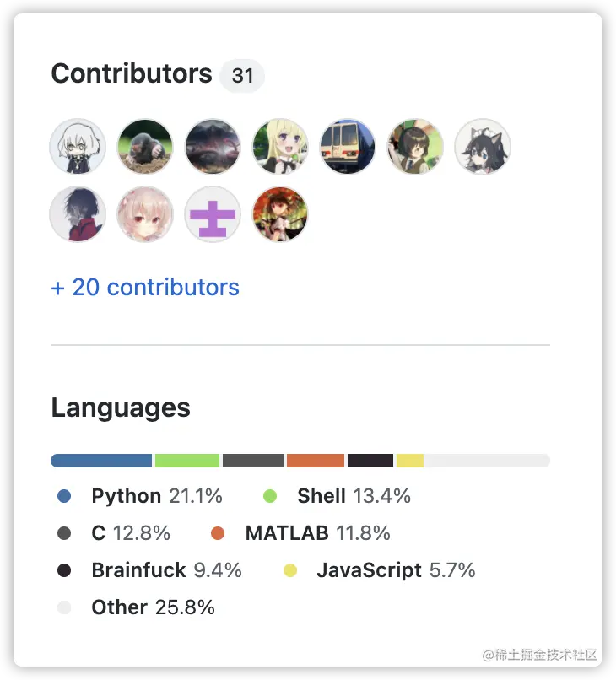This screenshot has width=616, height=680.
Task: Open the Brainfuck 9.4% language link
Action: 166,570
